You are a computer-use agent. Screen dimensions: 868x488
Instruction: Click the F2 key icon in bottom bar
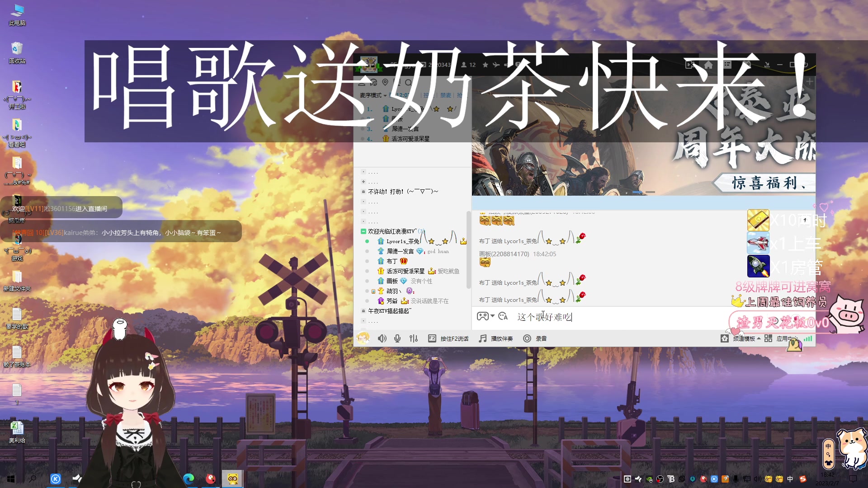[432, 338]
